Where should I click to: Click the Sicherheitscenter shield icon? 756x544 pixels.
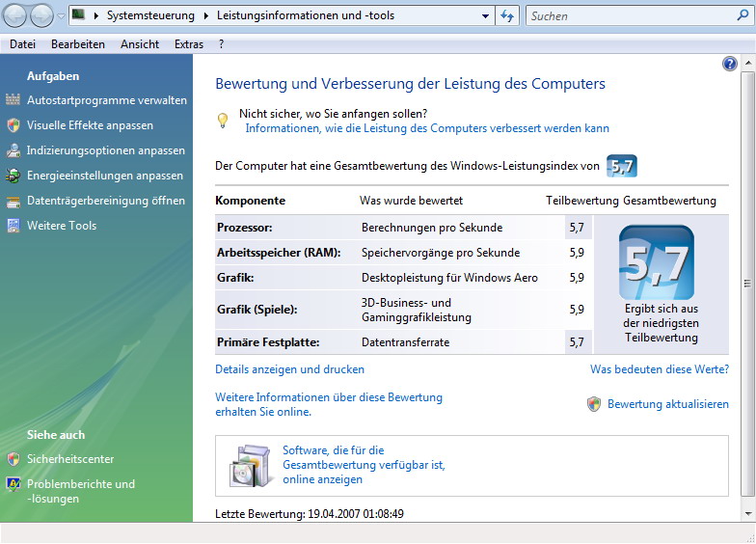[13, 459]
